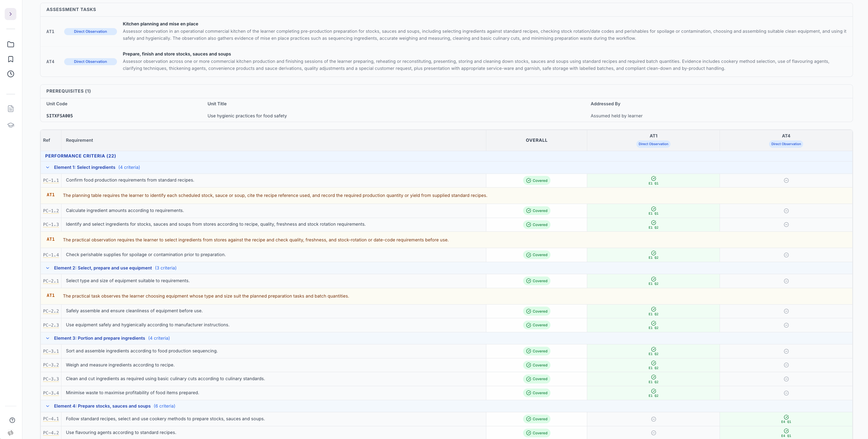Image resolution: width=868 pixels, height=439 pixels.
Task: Click Direct Observation badge under AT4 column header
Action: coord(786,144)
